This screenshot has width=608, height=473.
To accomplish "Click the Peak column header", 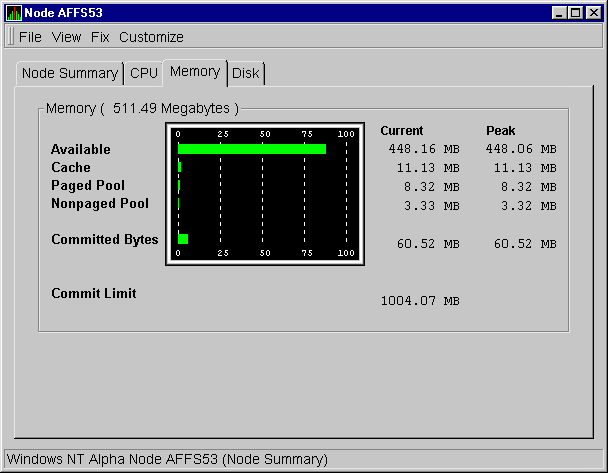I will (x=500, y=131).
